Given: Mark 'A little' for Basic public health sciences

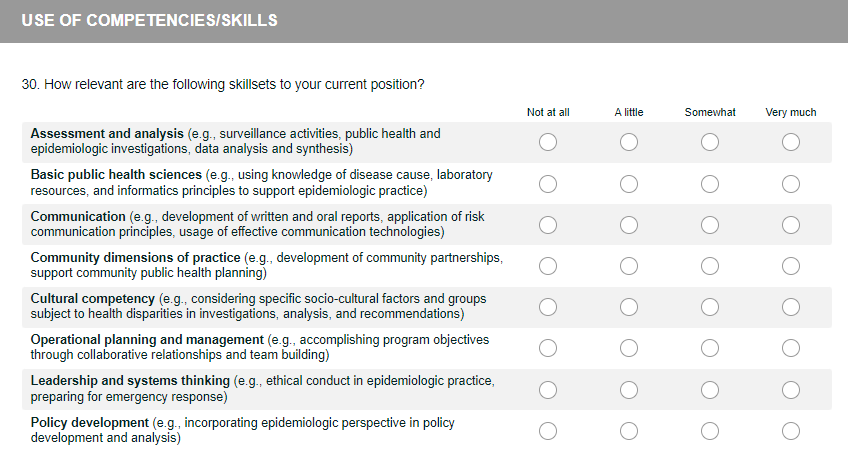Looking at the screenshot, I should pos(629,183).
